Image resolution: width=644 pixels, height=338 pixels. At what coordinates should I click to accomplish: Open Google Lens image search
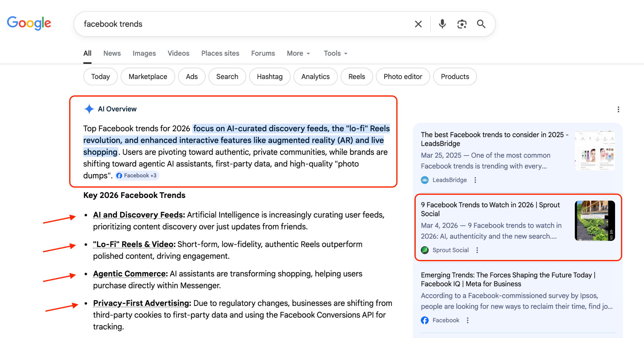pyautogui.click(x=462, y=24)
